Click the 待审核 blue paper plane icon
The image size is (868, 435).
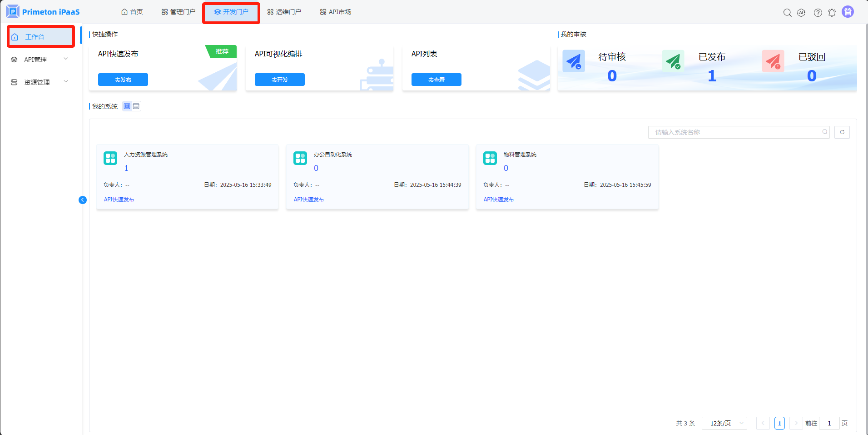coord(574,61)
